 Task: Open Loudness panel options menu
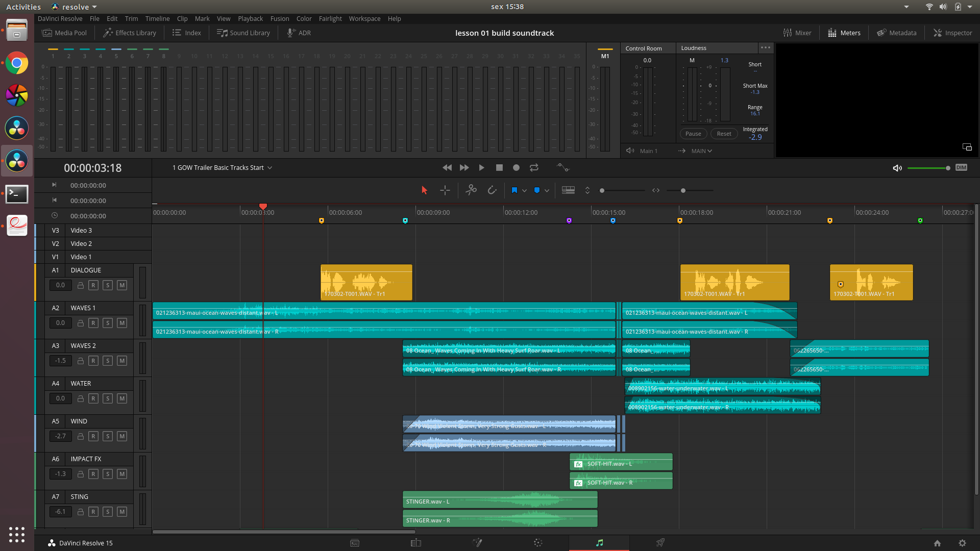pyautogui.click(x=765, y=47)
